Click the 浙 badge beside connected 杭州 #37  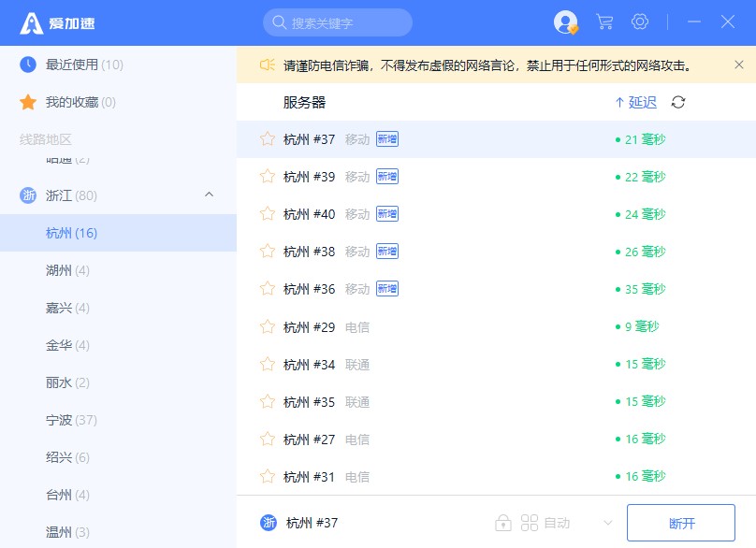tap(269, 523)
